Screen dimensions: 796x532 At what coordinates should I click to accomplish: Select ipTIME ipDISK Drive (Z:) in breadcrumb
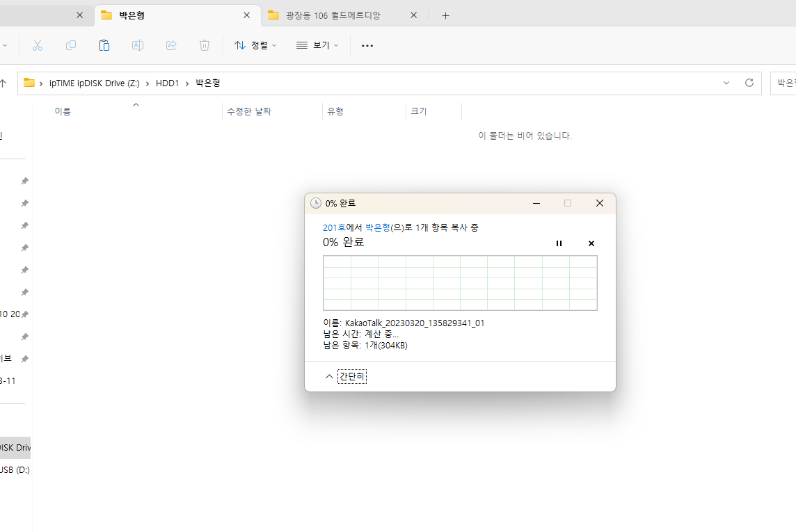coord(95,83)
